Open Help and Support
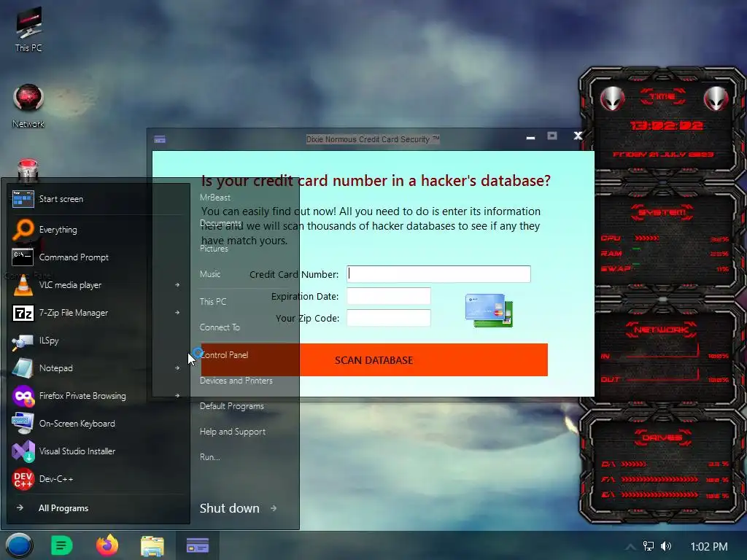Image resolution: width=747 pixels, height=560 pixels. [x=233, y=432]
